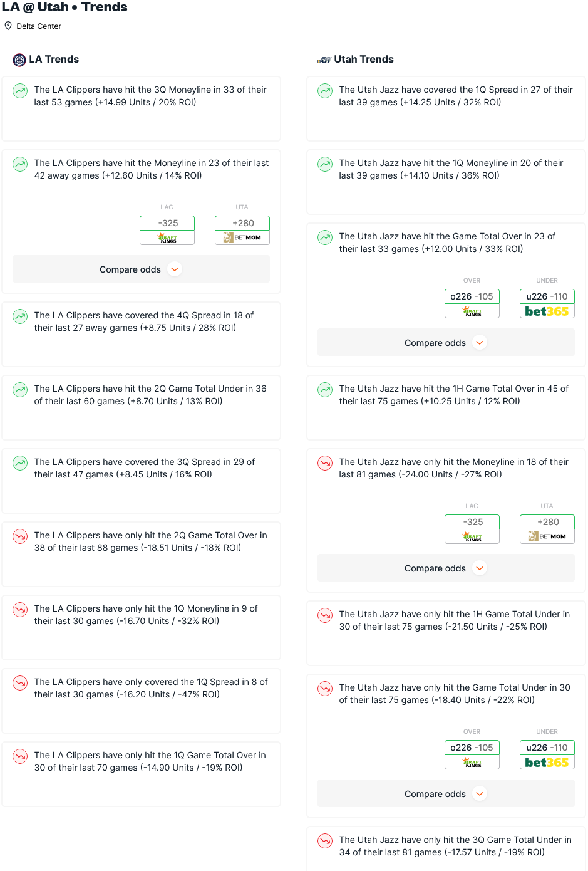Expand Compare odds under Jazz Game Total Over trend

[446, 343]
